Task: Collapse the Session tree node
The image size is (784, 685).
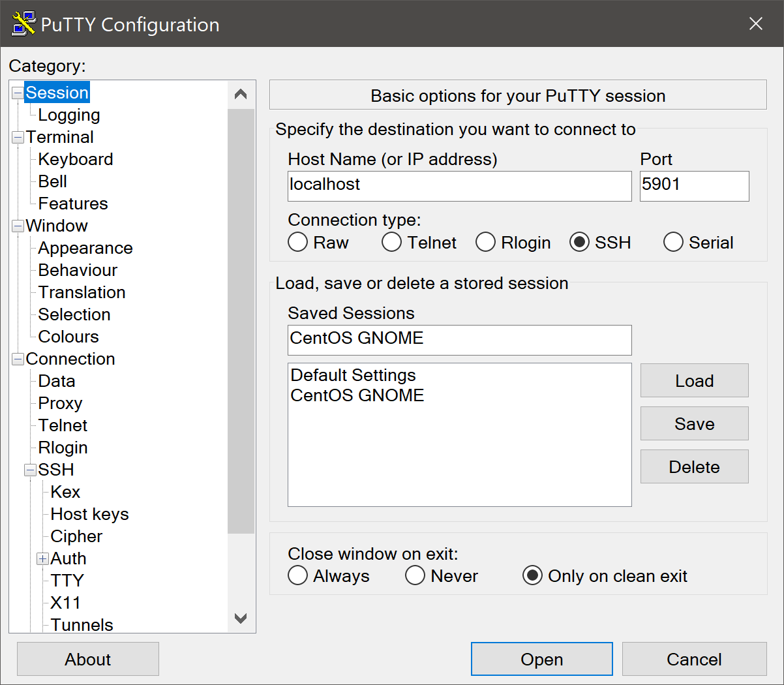Action: tap(18, 93)
